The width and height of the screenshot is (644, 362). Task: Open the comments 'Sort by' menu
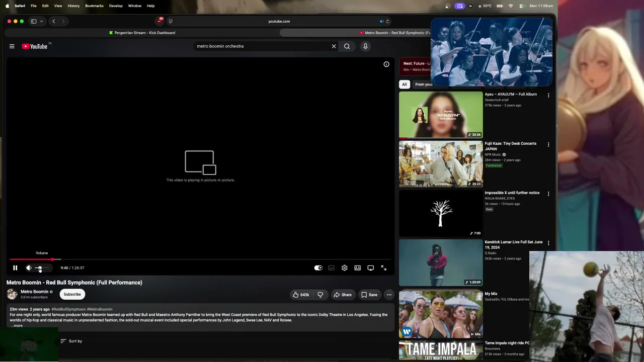coord(71,341)
